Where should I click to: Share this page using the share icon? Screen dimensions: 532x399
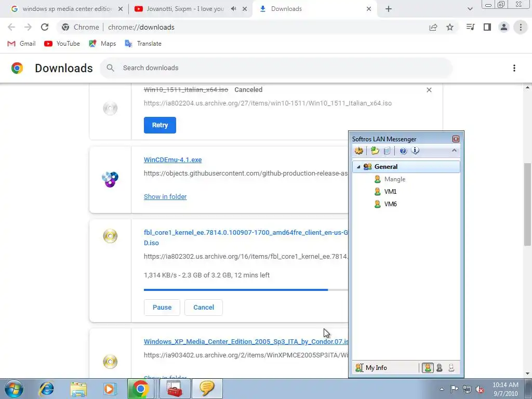433,27
